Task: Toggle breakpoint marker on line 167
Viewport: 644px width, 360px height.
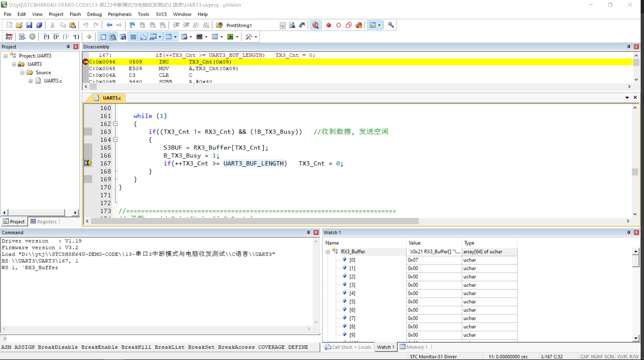Action: [x=88, y=163]
